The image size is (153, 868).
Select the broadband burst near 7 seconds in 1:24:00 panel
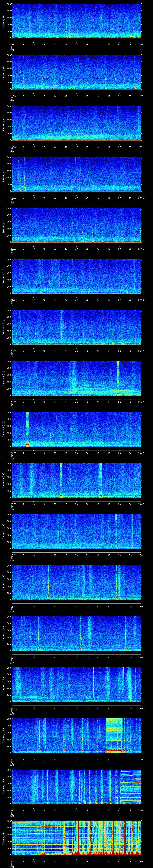click(27, 429)
